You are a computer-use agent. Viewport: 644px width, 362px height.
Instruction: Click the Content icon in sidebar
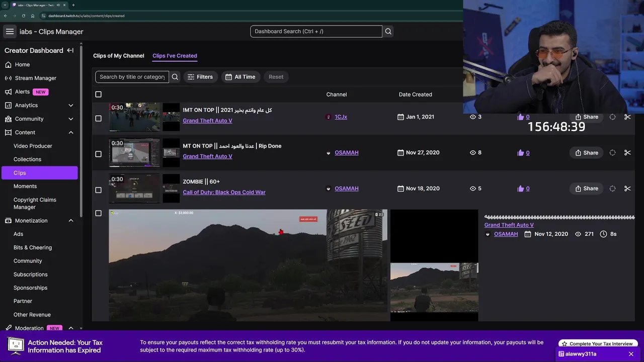[x=8, y=132]
